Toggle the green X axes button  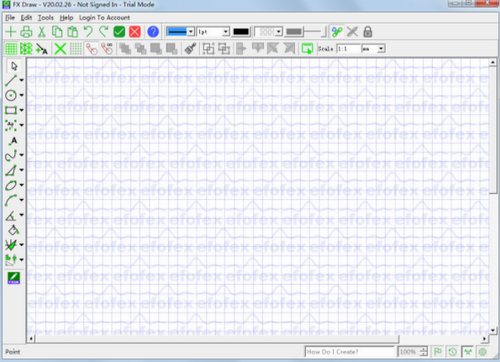pyautogui.click(x=60, y=49)
